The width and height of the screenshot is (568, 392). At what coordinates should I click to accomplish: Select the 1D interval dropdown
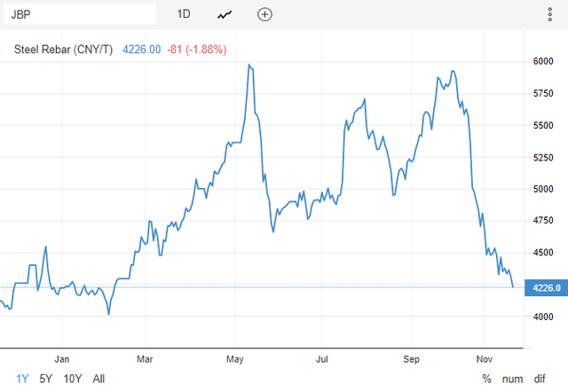pos(184,14)
